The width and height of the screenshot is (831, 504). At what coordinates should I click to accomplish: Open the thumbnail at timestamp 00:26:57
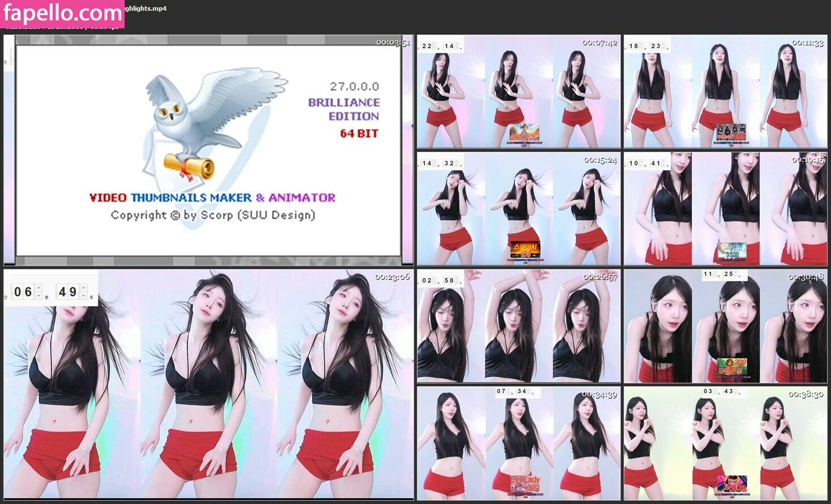[518, 326]
